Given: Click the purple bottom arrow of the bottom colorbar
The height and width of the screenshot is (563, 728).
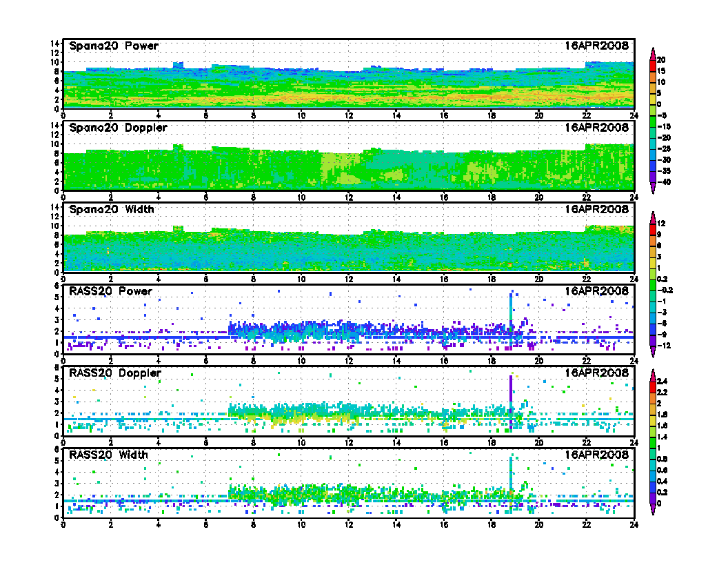Looking at the screenshot, I should (x=653, y=509).
